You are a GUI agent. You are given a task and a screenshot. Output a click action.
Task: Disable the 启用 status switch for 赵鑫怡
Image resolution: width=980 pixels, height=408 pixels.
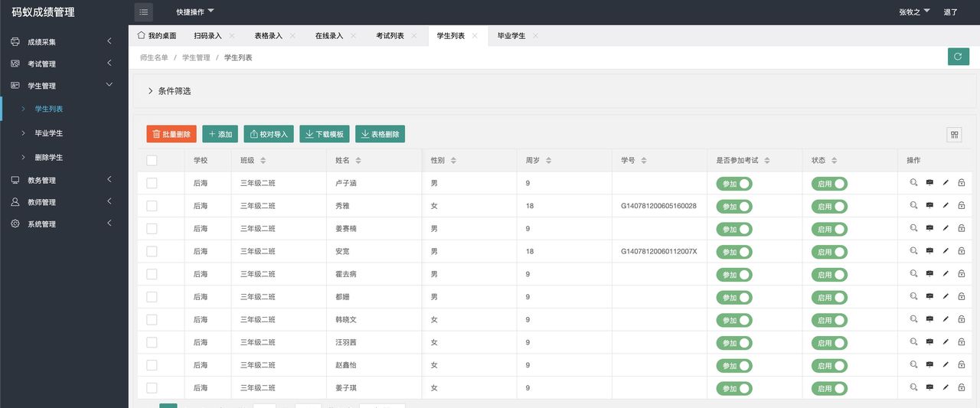coord(829,366)
